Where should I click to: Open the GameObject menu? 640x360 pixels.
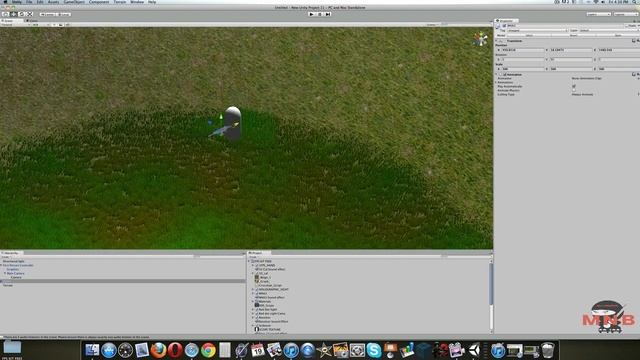click(74, 2)
